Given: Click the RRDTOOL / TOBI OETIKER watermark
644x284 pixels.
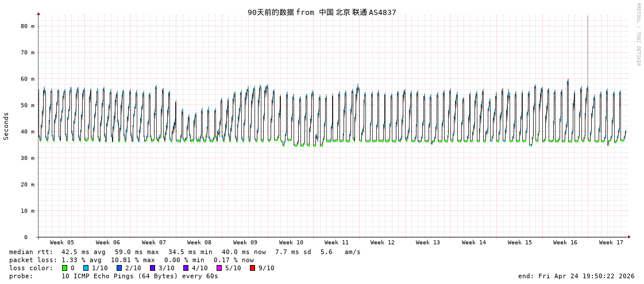Looking at the screenshot, I should (638, 34).
